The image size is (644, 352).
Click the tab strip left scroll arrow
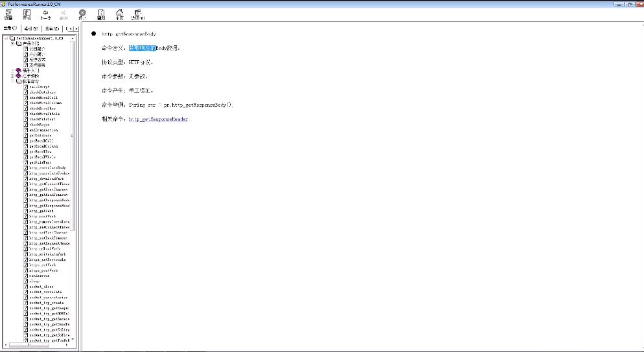[70, 28]
